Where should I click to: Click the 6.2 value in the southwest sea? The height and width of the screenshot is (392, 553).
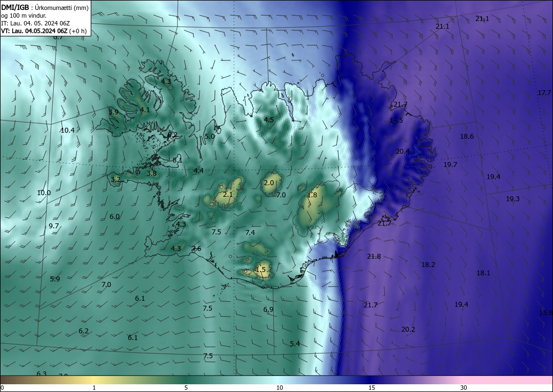pyautogui.click(x=84, y=331)
